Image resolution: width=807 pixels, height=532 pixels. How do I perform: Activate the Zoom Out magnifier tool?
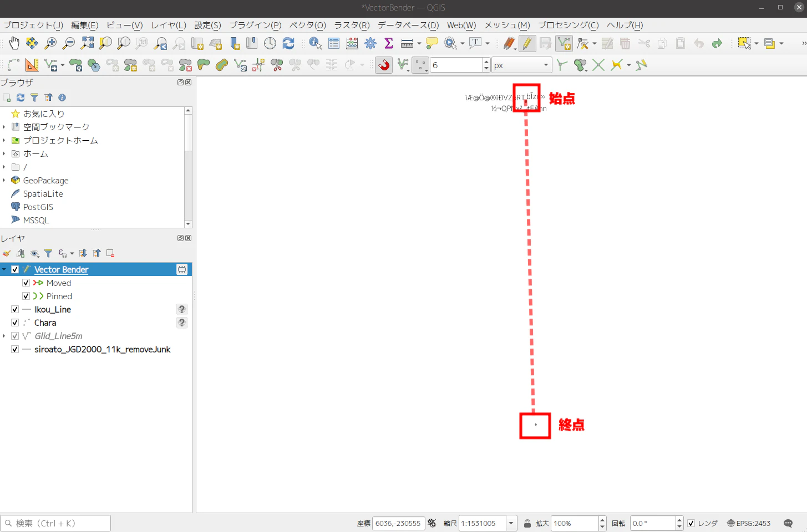[x=69, y=43]
